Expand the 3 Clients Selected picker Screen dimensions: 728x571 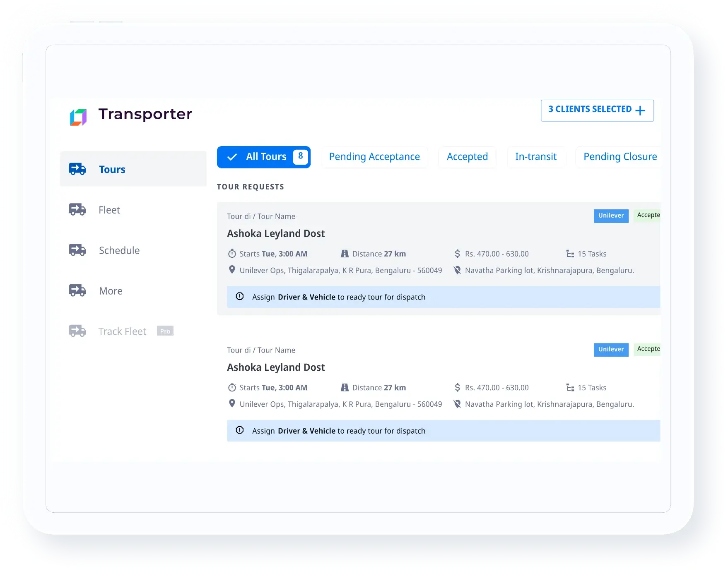(597, 110)
